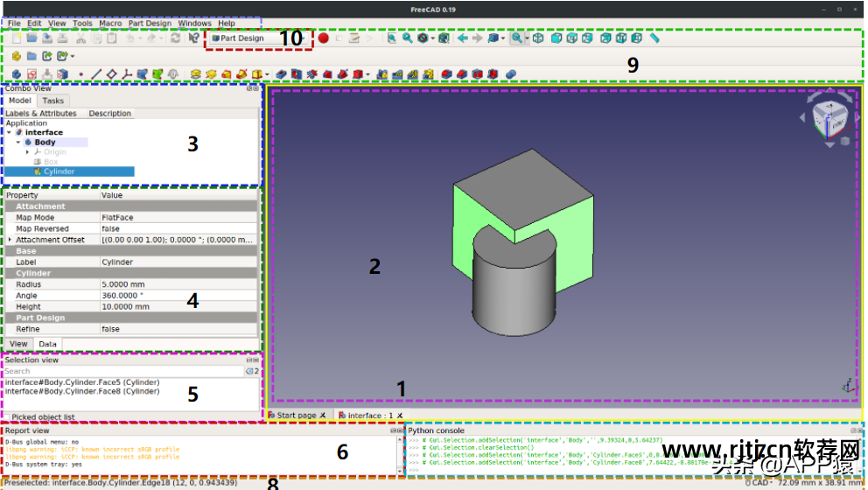
Task: Click the Labels & Attributes column header
Action: tap(41, 113)
